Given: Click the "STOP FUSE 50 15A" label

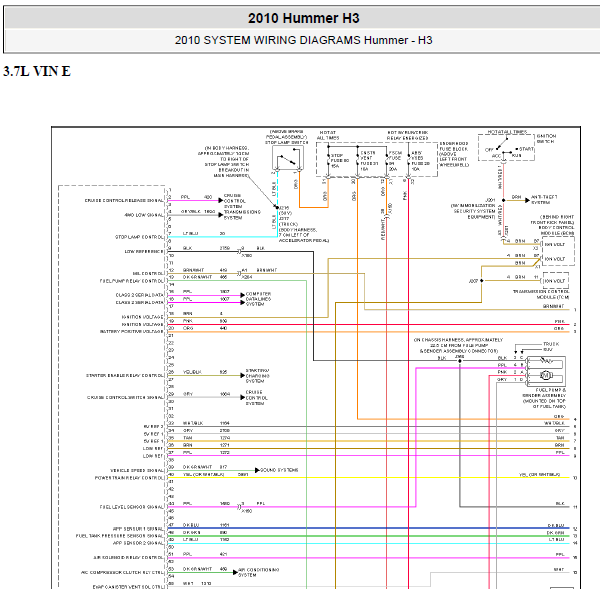Looking at the screenshot, I should (x=340, y=161).
